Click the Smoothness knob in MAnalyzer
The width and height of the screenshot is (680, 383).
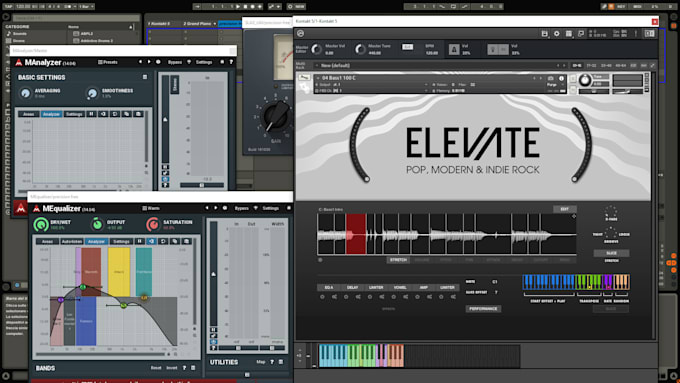coord(92,93)
